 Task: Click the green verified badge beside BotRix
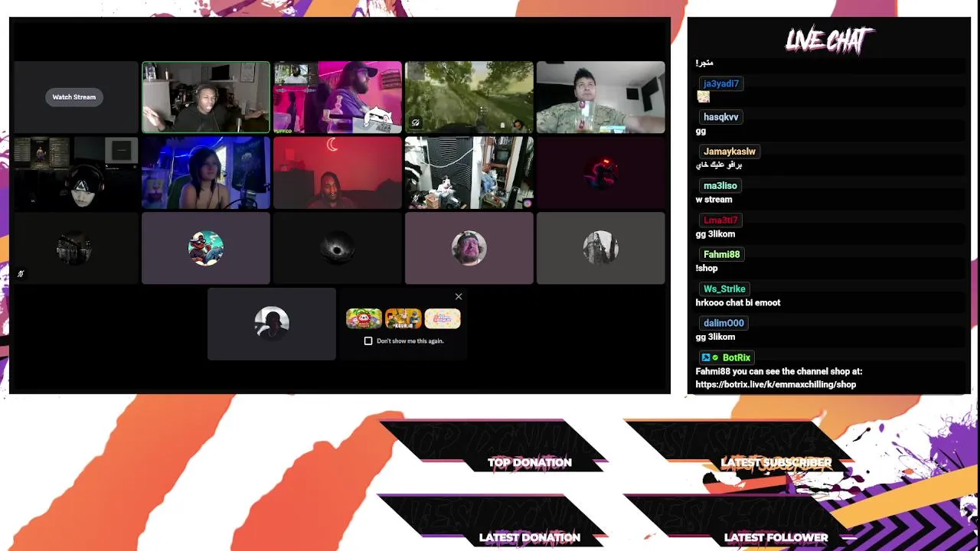pos(715,357)
